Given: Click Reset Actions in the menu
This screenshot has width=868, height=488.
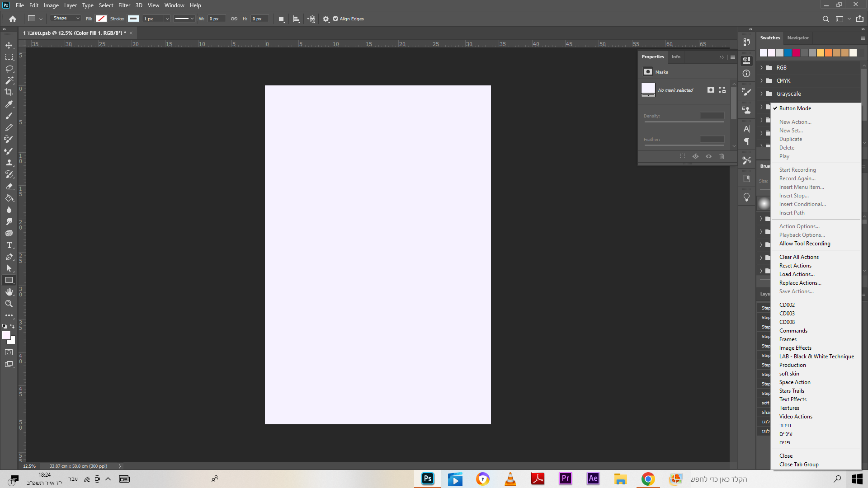Looking at the screenshot, I should (x=795, y=266).
